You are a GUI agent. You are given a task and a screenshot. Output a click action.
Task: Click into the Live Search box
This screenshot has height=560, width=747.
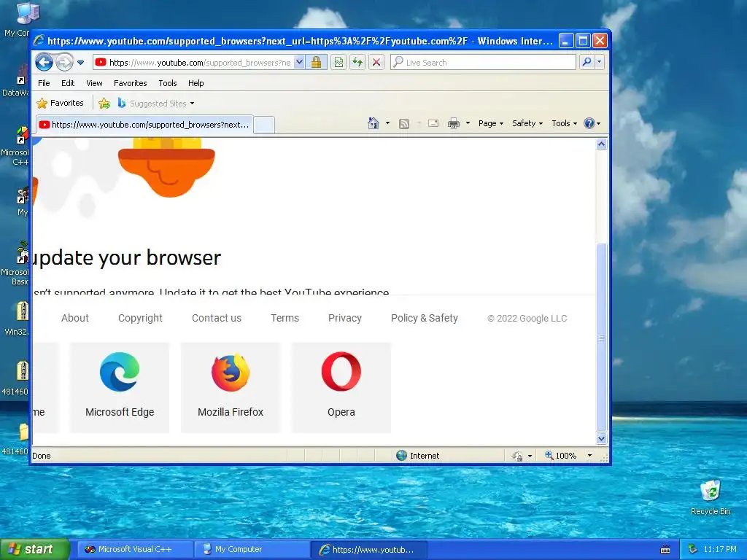click(484, 63)
